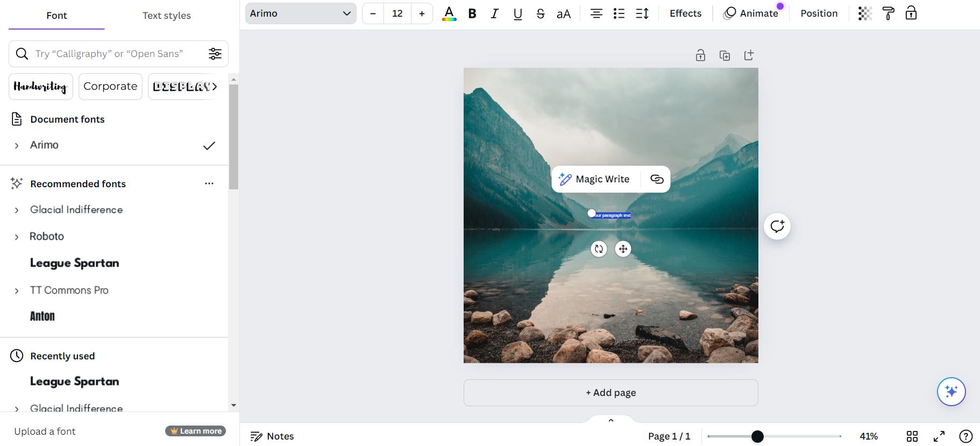980x446 pixels.
Task: Change the text alignment
Action: tap(596, 13)
